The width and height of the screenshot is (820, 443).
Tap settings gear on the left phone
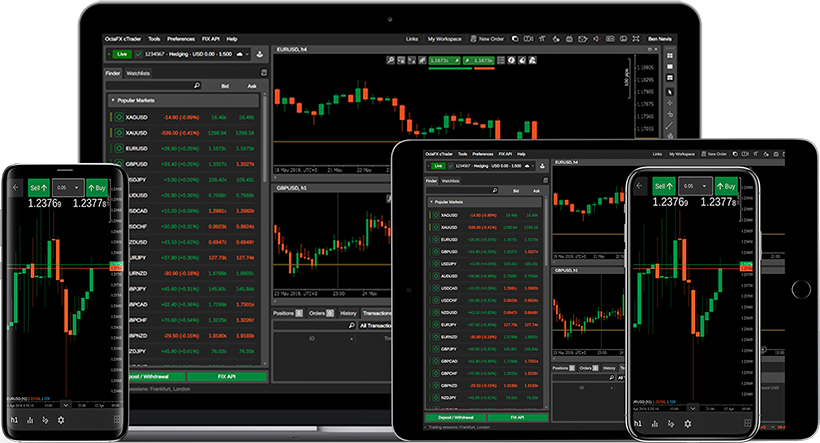[61, 420]
